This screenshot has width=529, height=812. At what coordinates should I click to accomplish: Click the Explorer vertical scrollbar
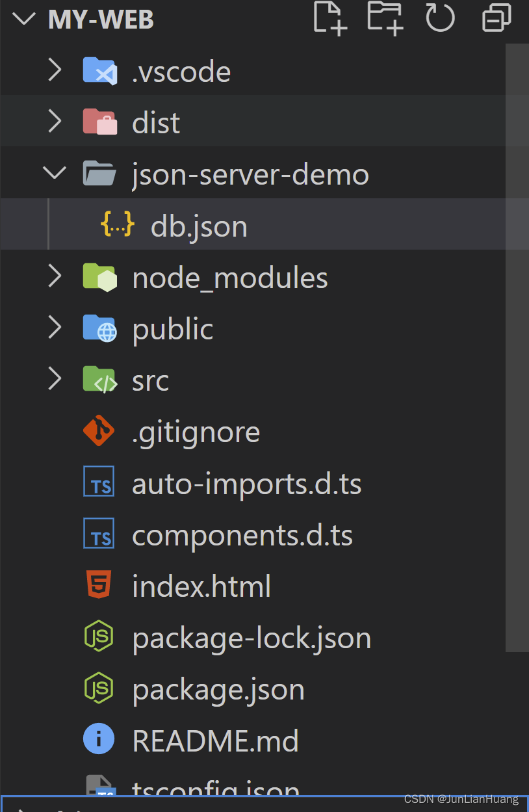click(x=517, y=347)
